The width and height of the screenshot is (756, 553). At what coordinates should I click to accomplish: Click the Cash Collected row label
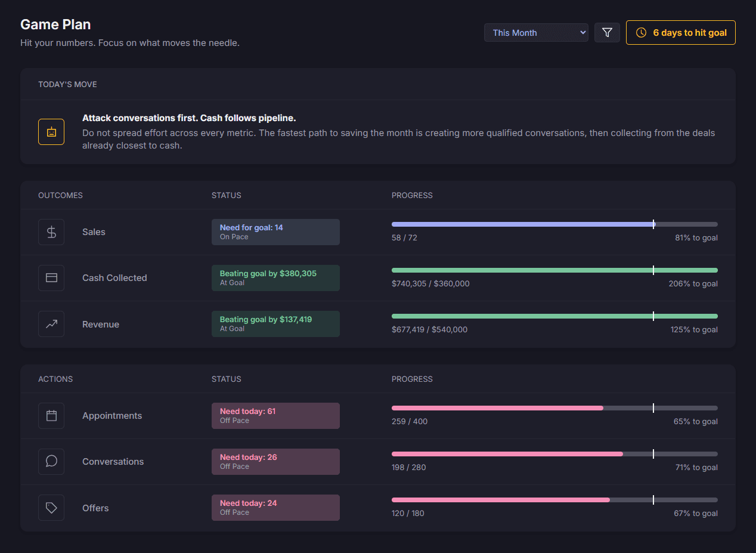pos(114,278)
